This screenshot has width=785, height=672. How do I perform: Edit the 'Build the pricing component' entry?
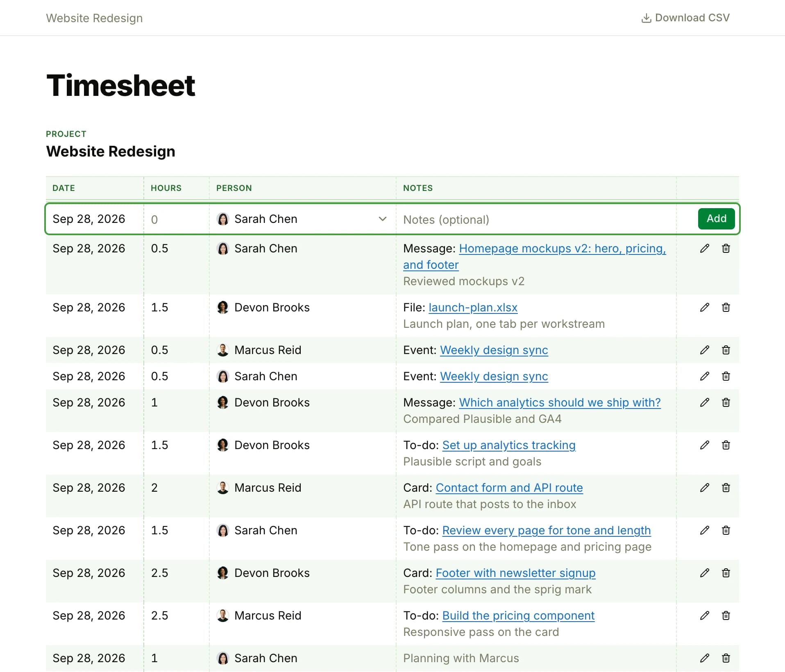(x=704, y=615)
